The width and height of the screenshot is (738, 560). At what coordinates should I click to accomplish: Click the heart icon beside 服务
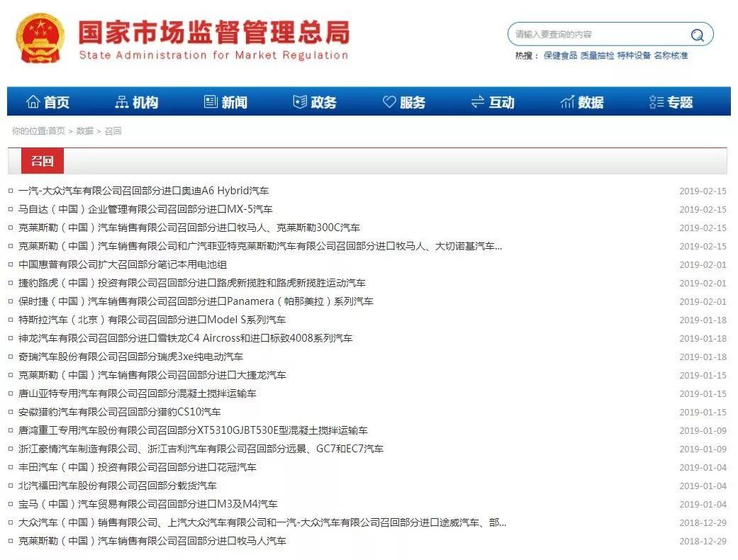click(389, 101)
